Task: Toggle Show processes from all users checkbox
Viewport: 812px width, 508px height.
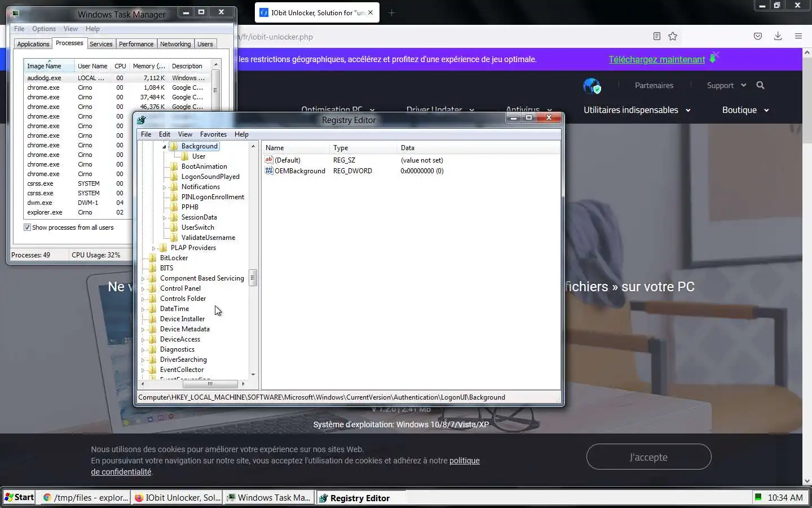Action: pos(27,227)
